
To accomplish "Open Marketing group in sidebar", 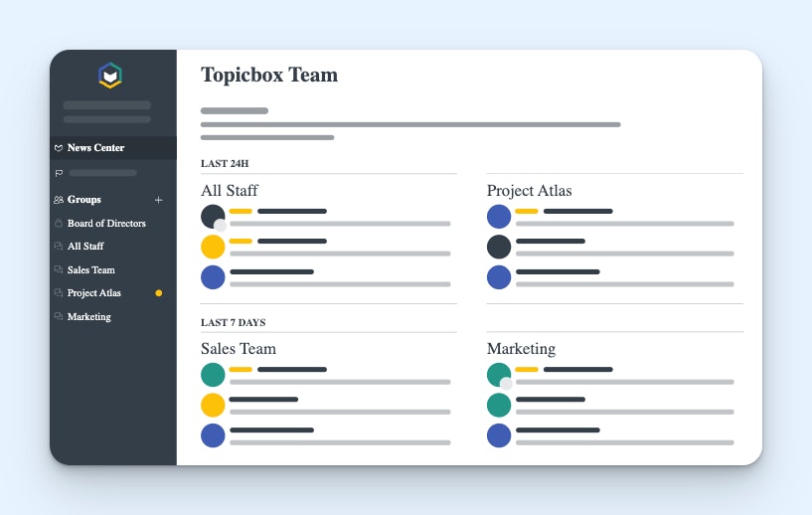I will 89,317.
